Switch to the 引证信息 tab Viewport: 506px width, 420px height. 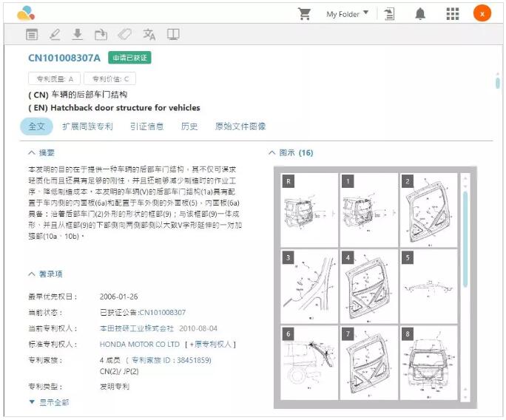(146, 126)
